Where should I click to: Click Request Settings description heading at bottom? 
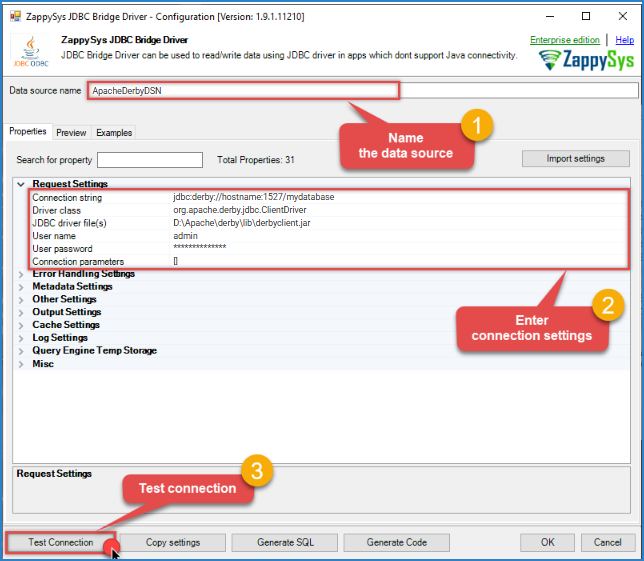pyautogui.click(x=54, y=474)
